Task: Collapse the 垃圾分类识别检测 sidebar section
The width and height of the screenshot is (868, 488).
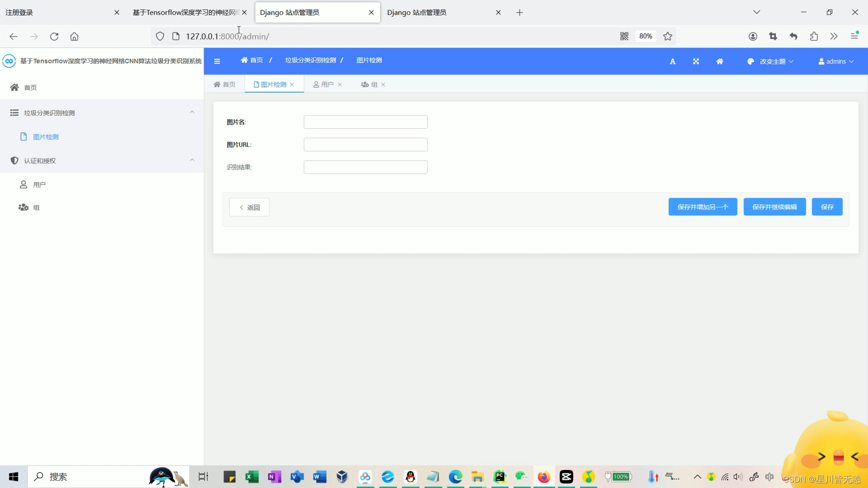Action: pos(192,112)
